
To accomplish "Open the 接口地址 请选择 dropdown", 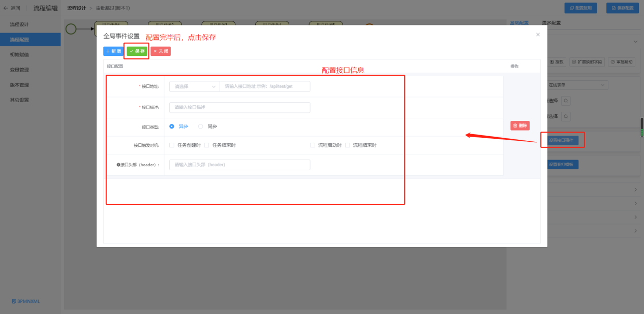I will [x=195, y=86].
